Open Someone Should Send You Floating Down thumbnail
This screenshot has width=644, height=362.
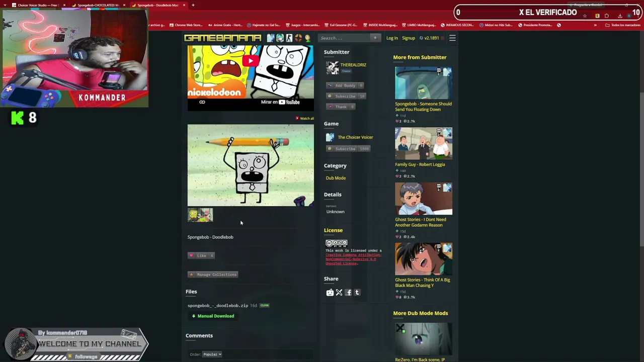click(424, 83)
